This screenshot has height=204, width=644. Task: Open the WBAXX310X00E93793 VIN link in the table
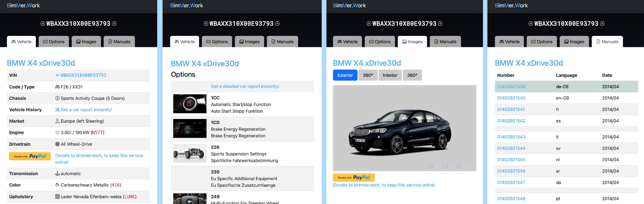tap(83, 75)
